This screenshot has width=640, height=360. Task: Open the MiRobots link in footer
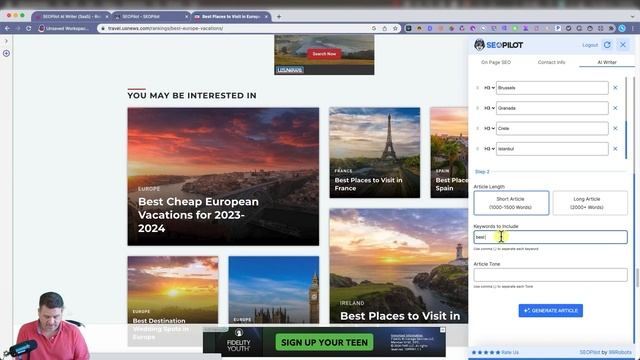tap(620, 352)
